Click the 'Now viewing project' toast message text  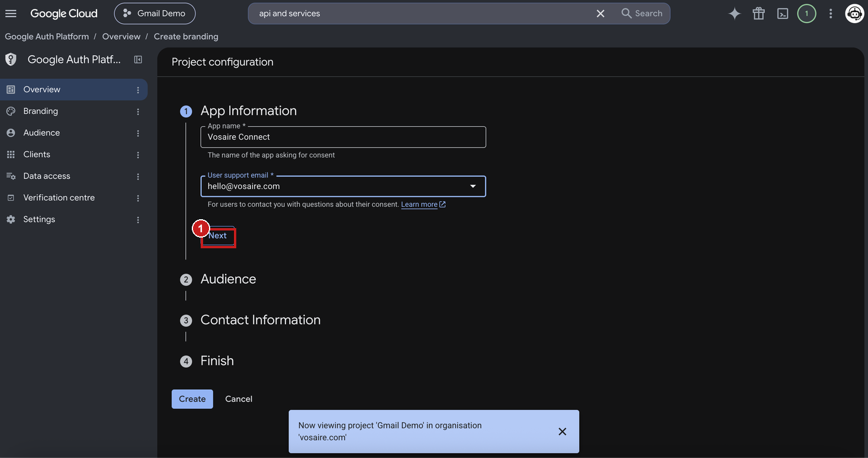pyautogui.click(x=390, y=431)
